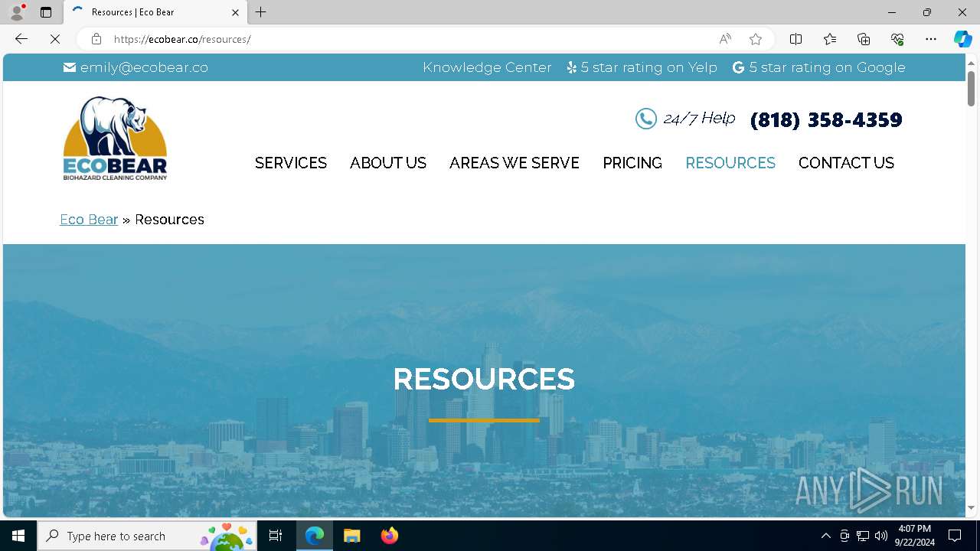Click the phone icon near 24/7 Help
This screenshot has height=551, width=980.
click(x=645, y=119)
